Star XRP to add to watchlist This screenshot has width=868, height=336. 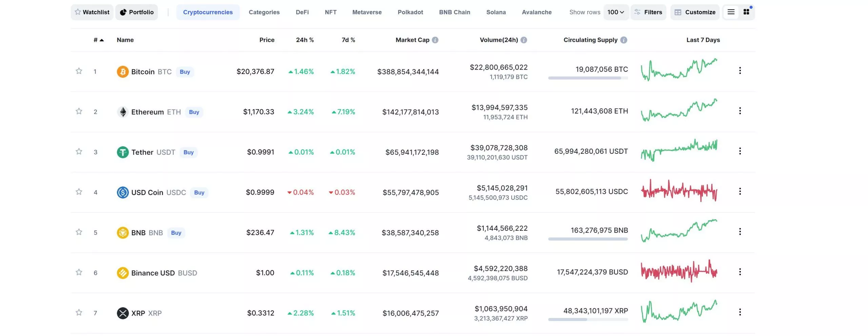point(79,313)
